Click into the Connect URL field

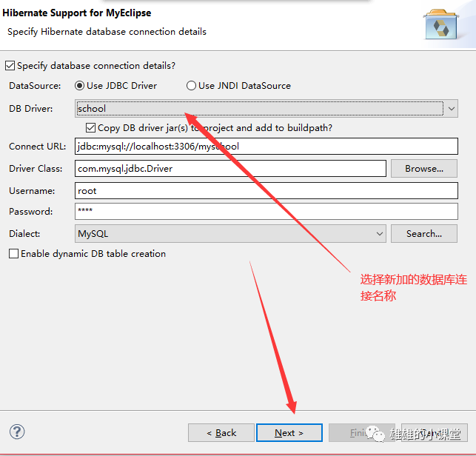click(x=267, y=147)
